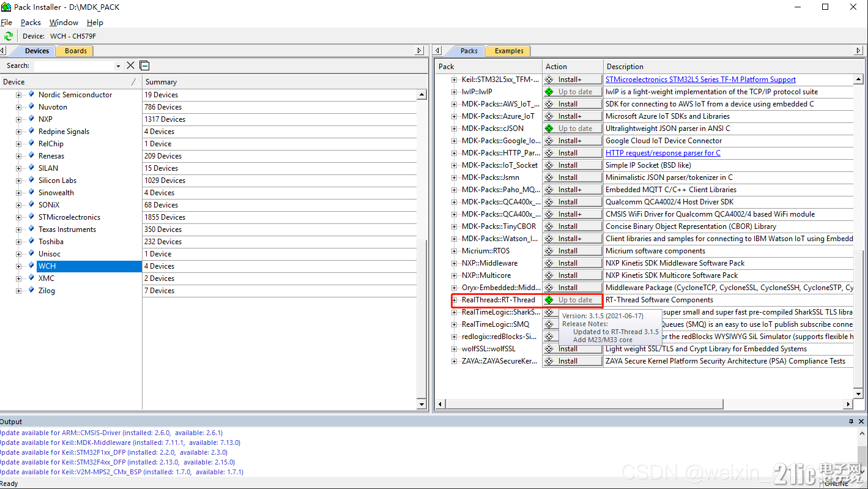868x489 pixels.
Task: Expand the Nordic Semiconductor tree node
Action: click(18, 95)
